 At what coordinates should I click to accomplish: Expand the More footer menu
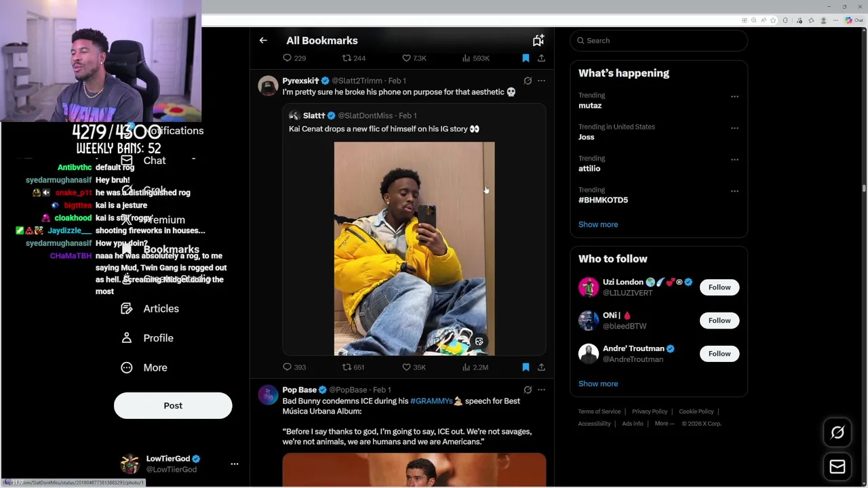pos(665,424)
